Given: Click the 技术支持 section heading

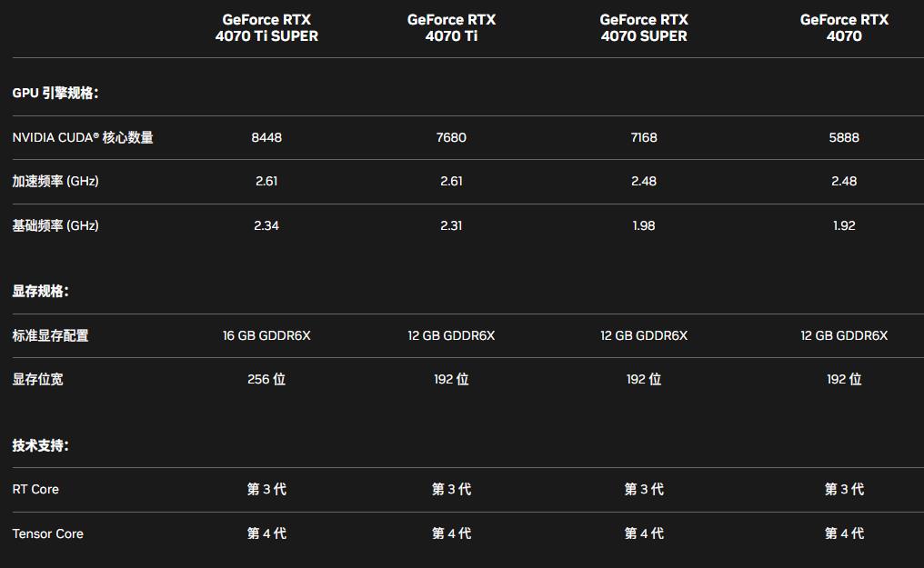Looking at the screenshot, I should tap(41, 445).
